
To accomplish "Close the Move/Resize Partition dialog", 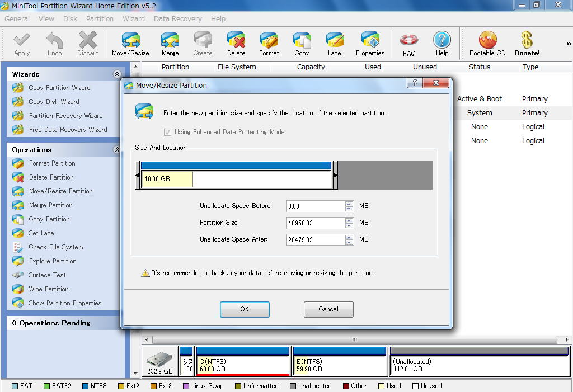I will coord(435,83).
